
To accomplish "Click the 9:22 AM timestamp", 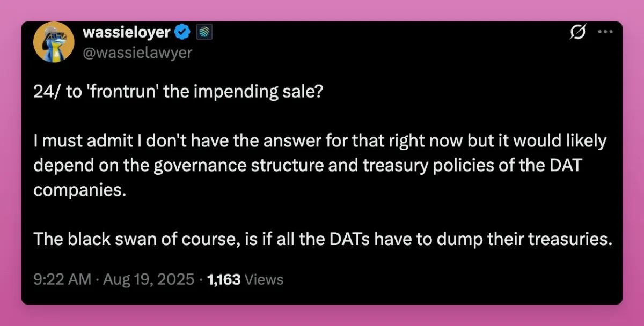I will pyautogui.click(x=62, y=279).
